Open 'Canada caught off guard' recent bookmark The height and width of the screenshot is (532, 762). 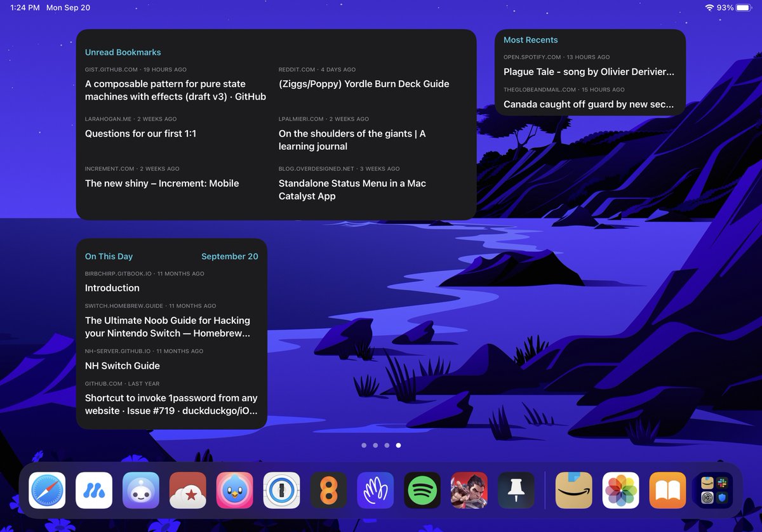(589, 104)
